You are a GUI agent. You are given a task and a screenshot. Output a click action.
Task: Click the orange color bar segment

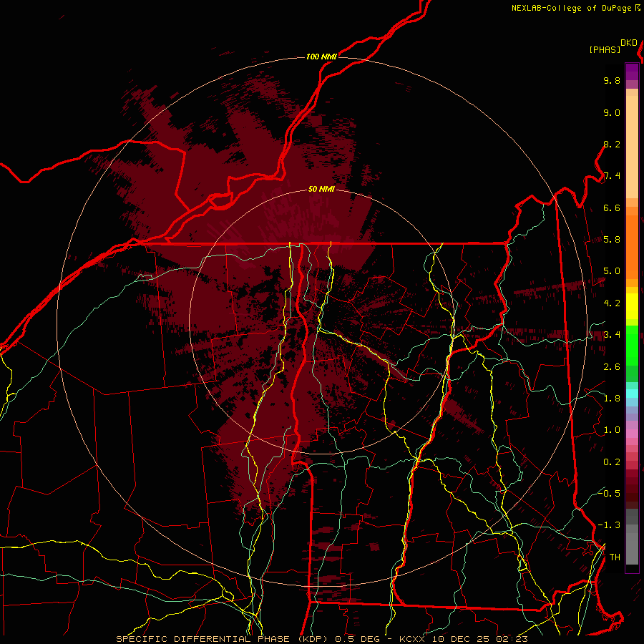(632, 246)
